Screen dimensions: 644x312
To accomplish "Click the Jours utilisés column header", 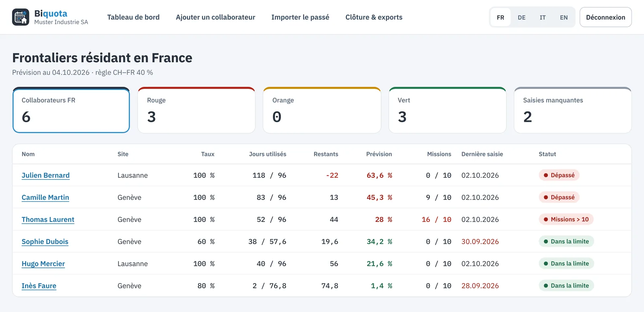I will tap(268, 154).
